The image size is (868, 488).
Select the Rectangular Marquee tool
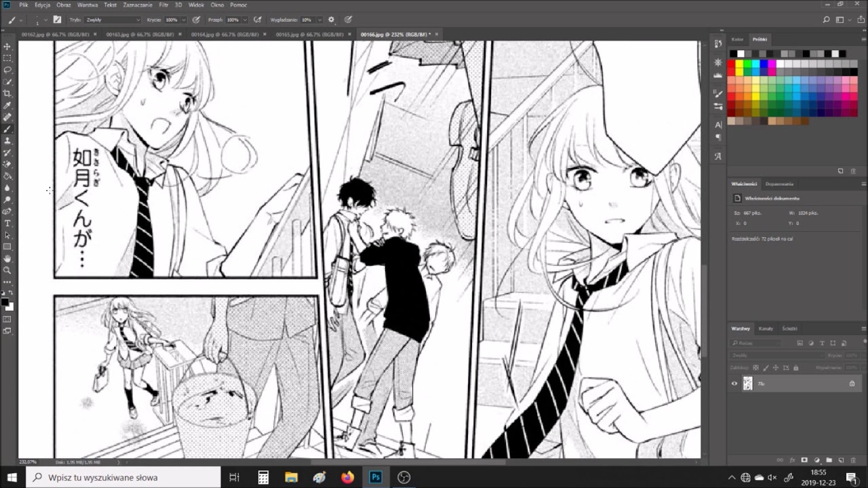tap(7, 58)
